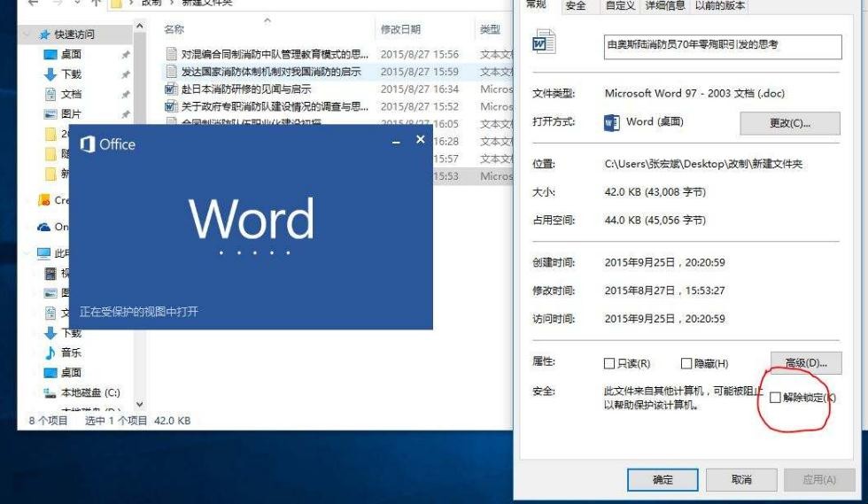This screenshot has height=504, width=868.
Task: Enable the 只读(R) read-only checkbox
Action: coord(608,363)
